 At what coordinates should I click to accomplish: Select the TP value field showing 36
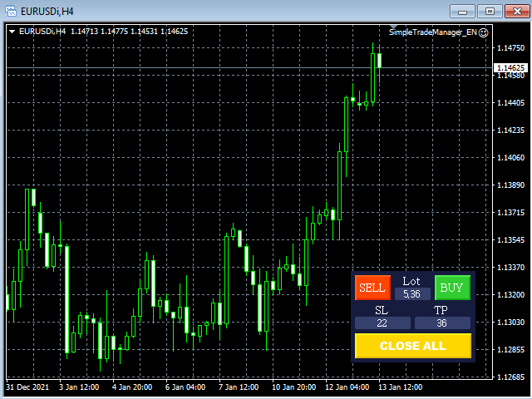click(442, 323)
